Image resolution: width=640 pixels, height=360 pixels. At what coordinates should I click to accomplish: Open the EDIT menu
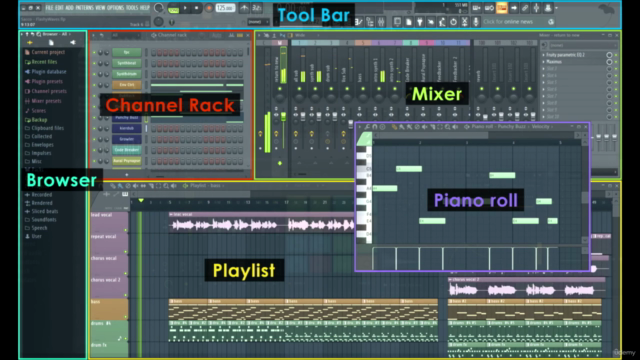click(x=59, y=8)
